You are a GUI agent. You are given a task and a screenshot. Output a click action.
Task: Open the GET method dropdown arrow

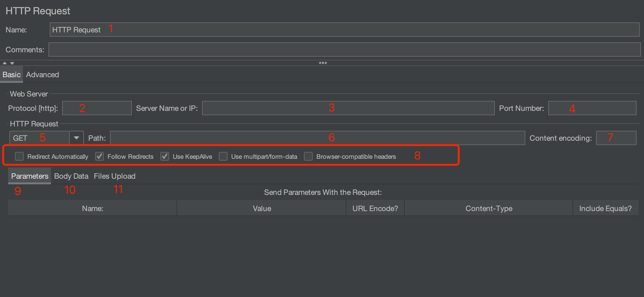(77, 138)
